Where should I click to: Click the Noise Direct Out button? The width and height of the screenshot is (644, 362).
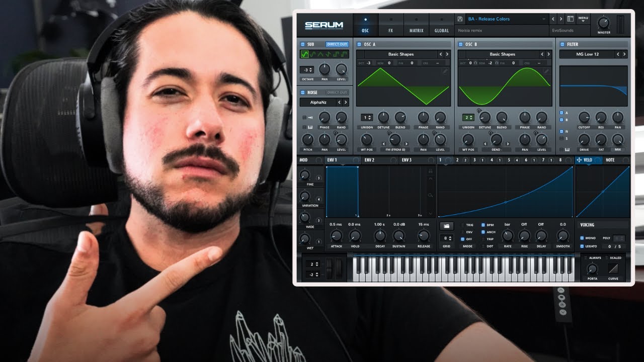(337, 93)
